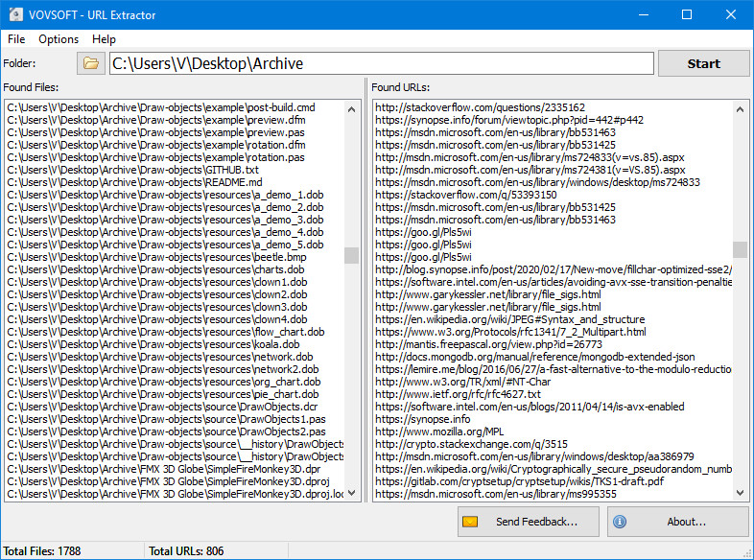Select the clown1.dob file row
The width and height of the screenshot is (754, 560).
tap(175, 282)
